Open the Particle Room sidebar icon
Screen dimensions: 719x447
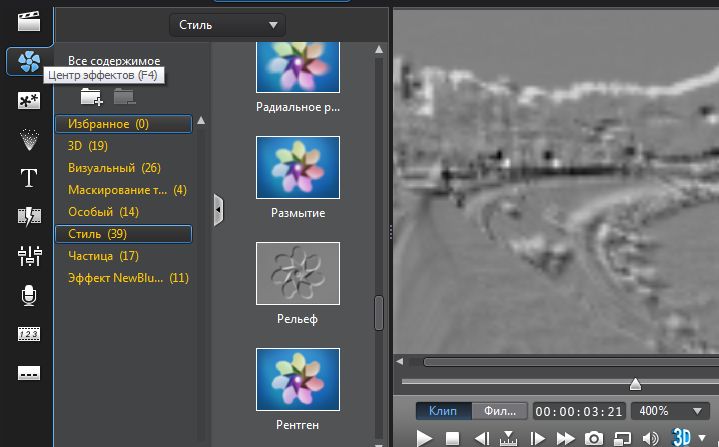coord(29,139)
